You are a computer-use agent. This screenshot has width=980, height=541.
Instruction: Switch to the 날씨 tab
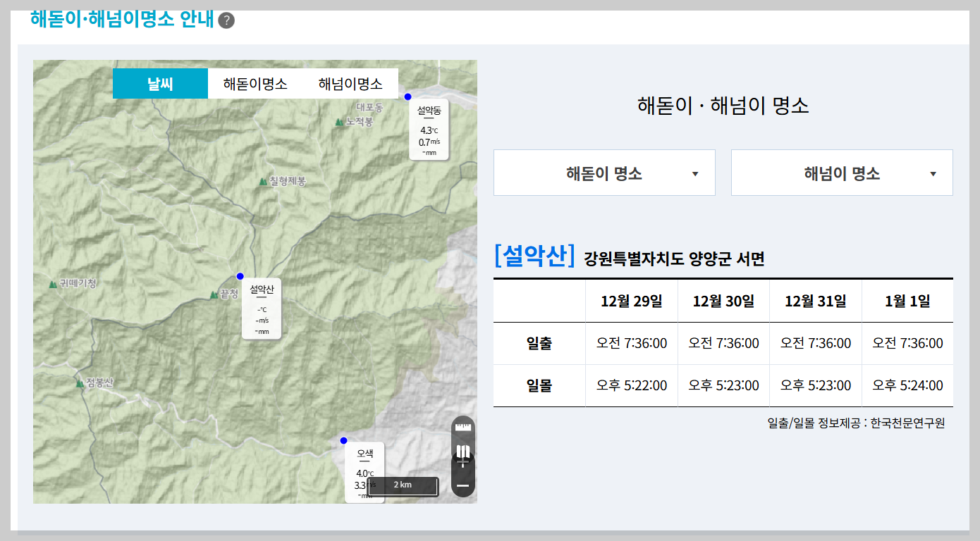click(160, 84)
